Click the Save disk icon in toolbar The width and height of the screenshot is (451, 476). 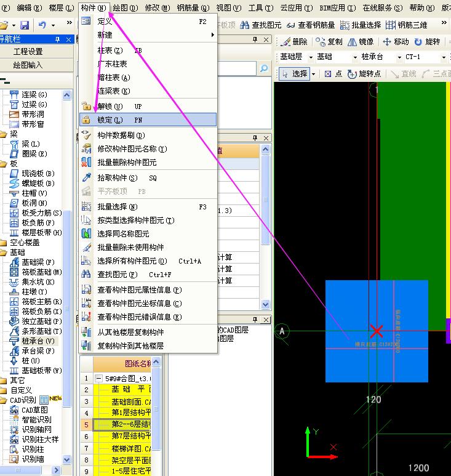click(x=24, y=25)
